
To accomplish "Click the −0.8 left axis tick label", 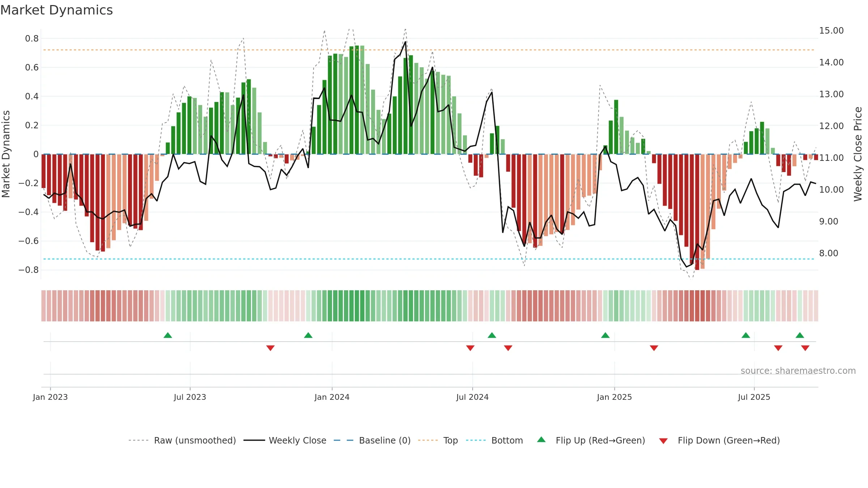I will click(x=29, y=270).
